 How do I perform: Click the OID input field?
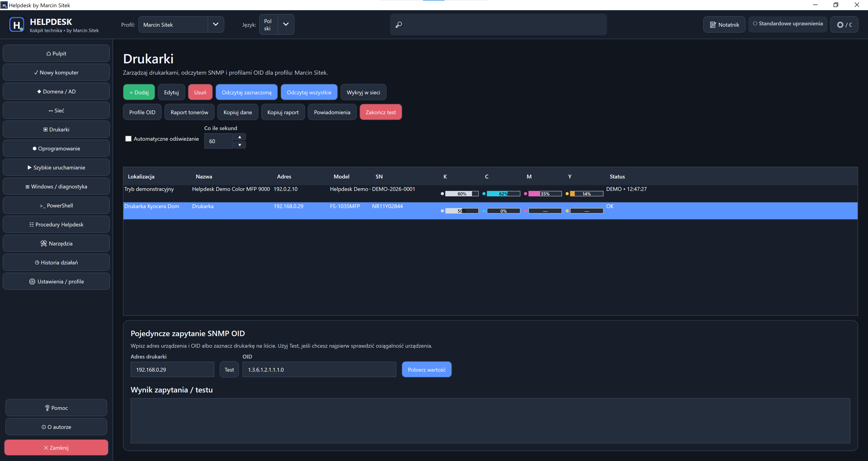coord(319,370)
